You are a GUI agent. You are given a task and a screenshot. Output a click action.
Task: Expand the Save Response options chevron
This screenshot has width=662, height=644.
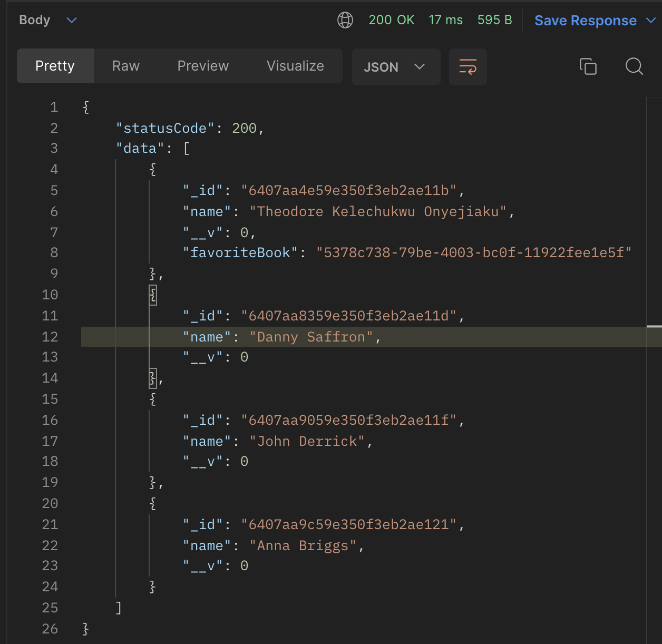point(651,20)
